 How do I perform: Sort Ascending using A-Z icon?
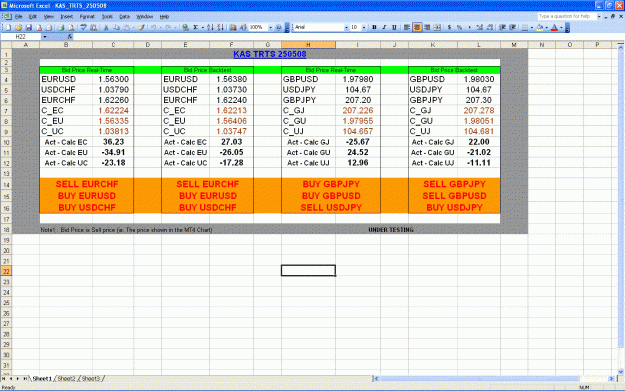pyautogui.click(x=210, y=28)
